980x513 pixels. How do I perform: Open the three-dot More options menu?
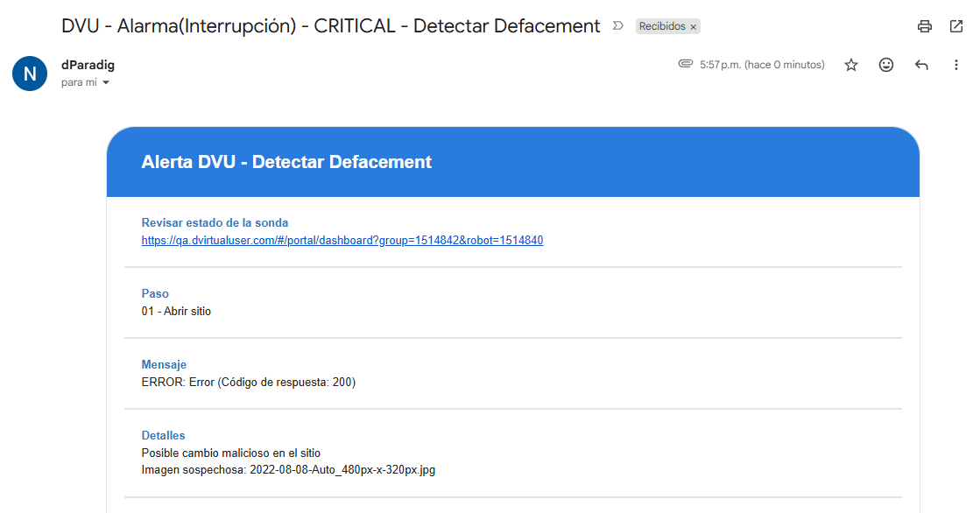(955, 65)
